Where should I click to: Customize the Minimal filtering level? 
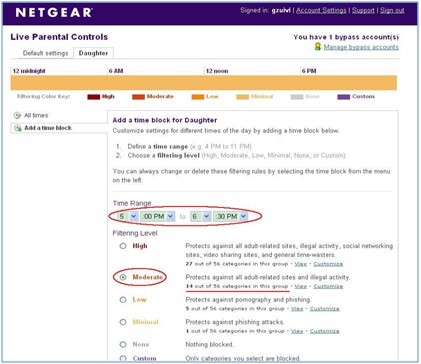325,331
